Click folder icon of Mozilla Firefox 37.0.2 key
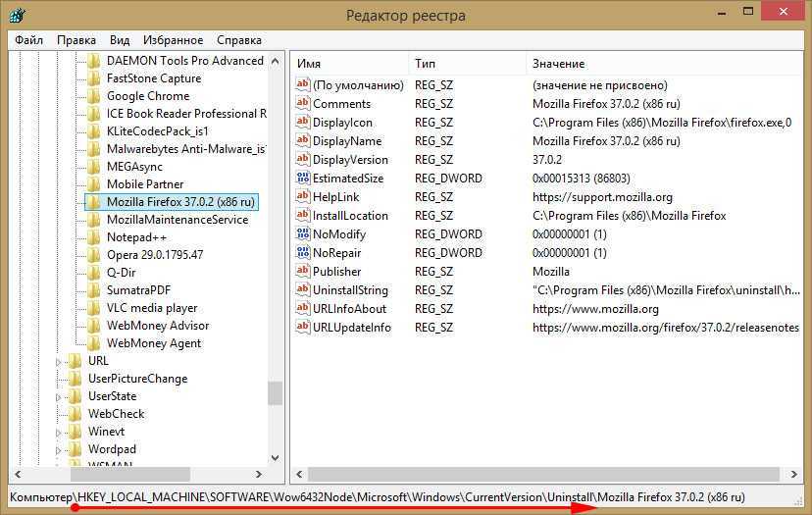 (94, 202)
